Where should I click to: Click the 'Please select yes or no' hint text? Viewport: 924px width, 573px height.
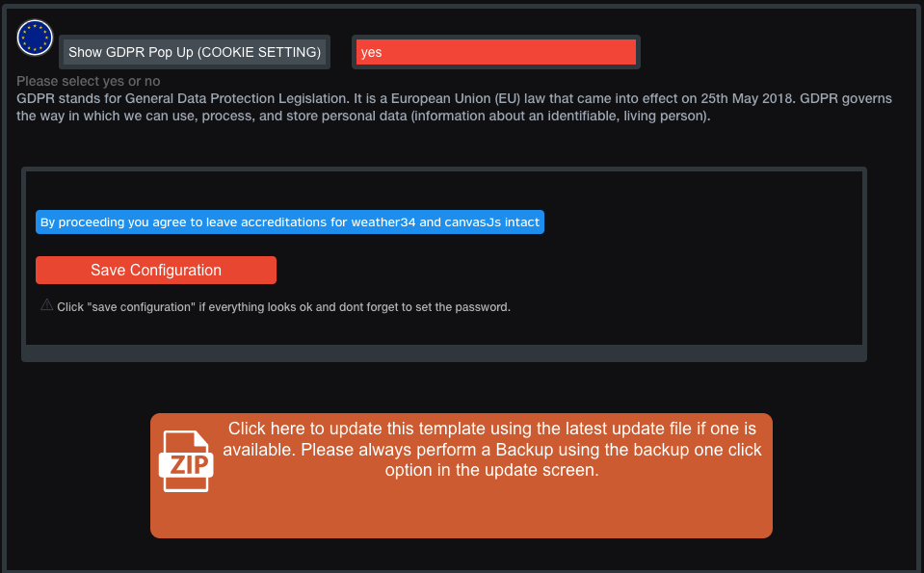point(89,81)
